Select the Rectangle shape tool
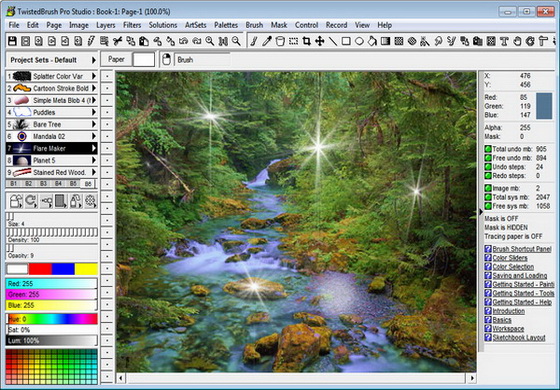The image size is (560, 390). tap(346, 41)
